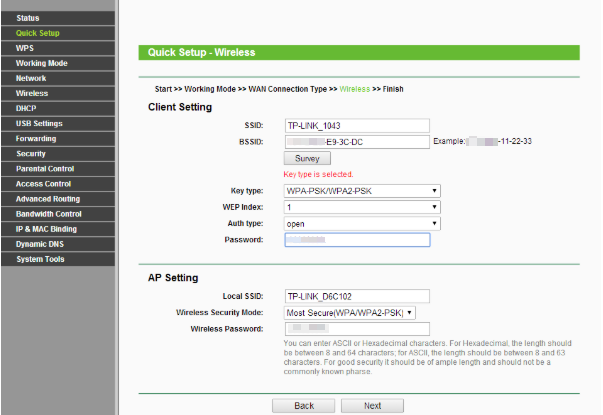Go to the Network section

31,78
